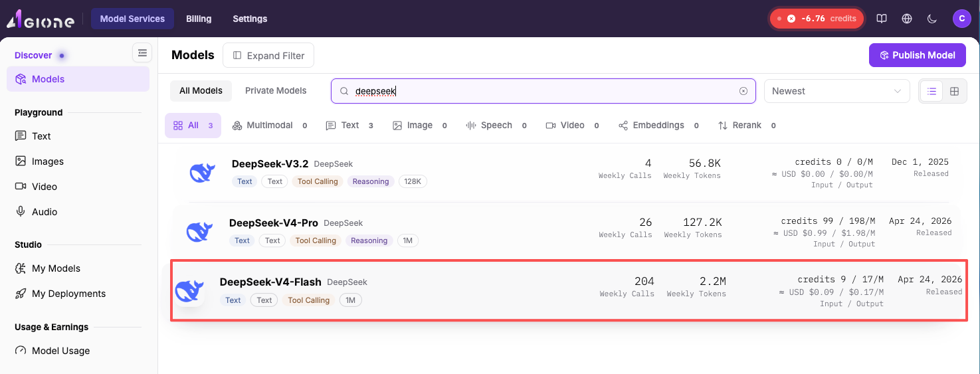Open the Billing menu
The height and width of the screenshot is (374, 980).
pyautogui.click(x=199, y=19)
